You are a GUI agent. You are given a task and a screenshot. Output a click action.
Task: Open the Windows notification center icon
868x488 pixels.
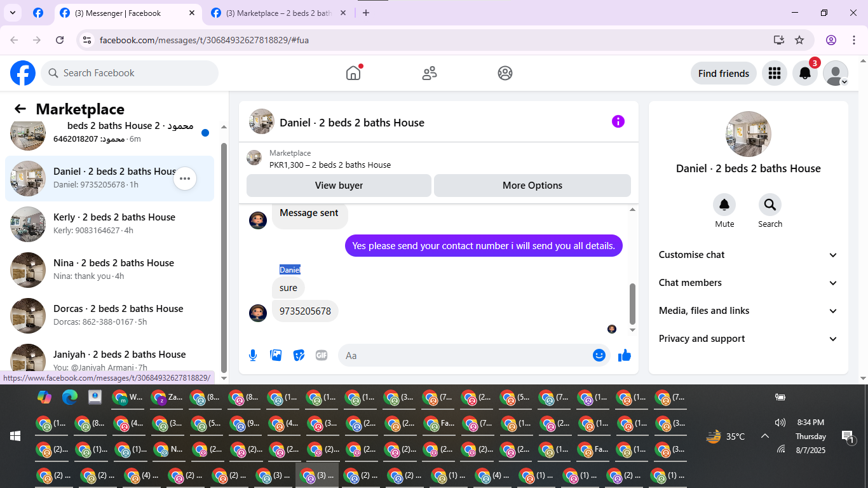(x=848, y=436)
